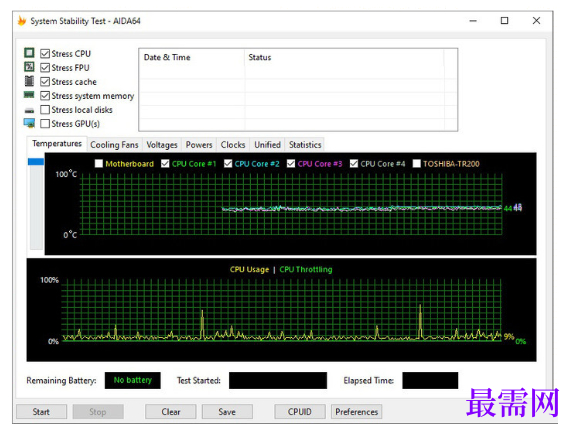Enable TOSHIBA-TR200 temperature checkbox
The height and width of the screenshot is (434, 578).
417,163
